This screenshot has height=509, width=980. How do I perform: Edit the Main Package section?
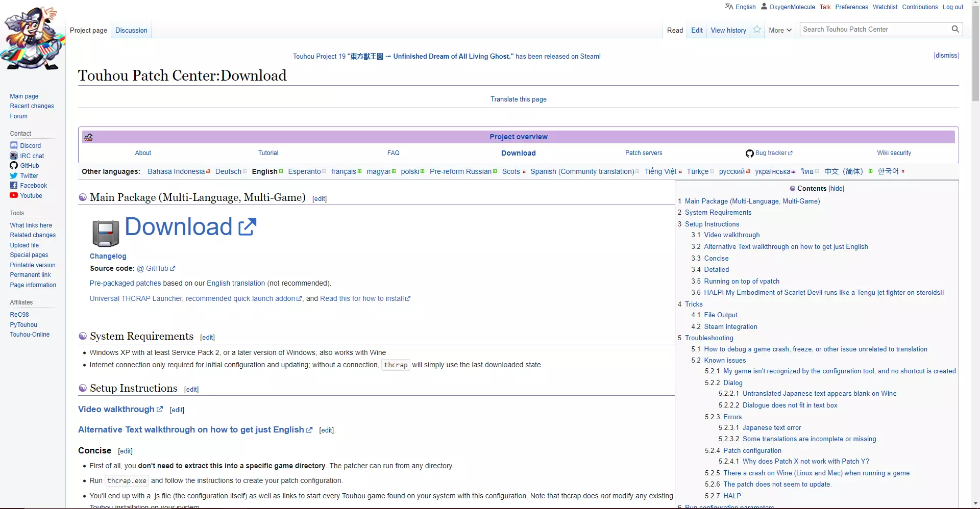pyautogui.click(x=320, y=199)
